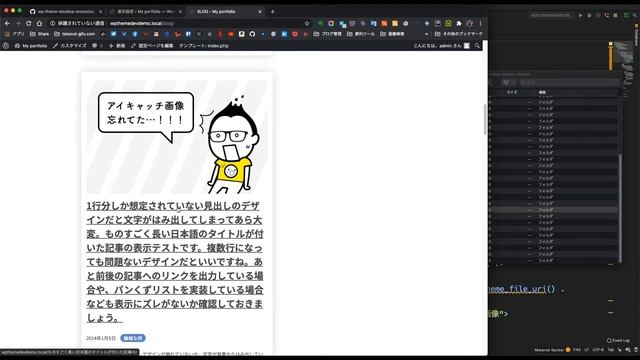Click the 2014 post date text
This screenshot has height=360, width=640.
pos(101,338)
